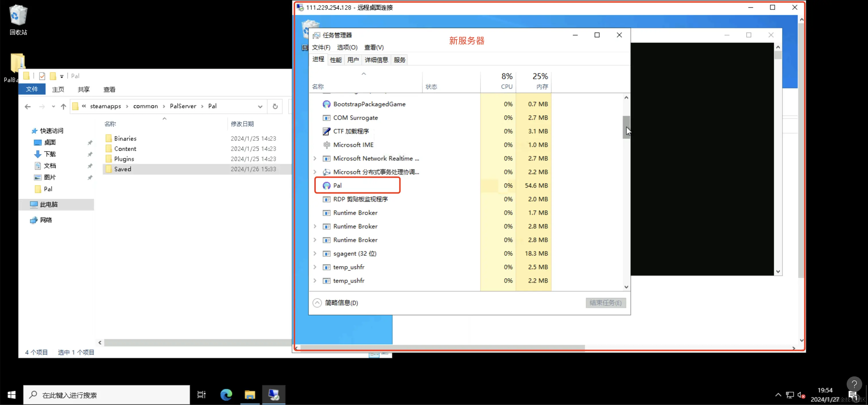
Task: Select the Microsoft IME process icon
Action: click(327, 145)
